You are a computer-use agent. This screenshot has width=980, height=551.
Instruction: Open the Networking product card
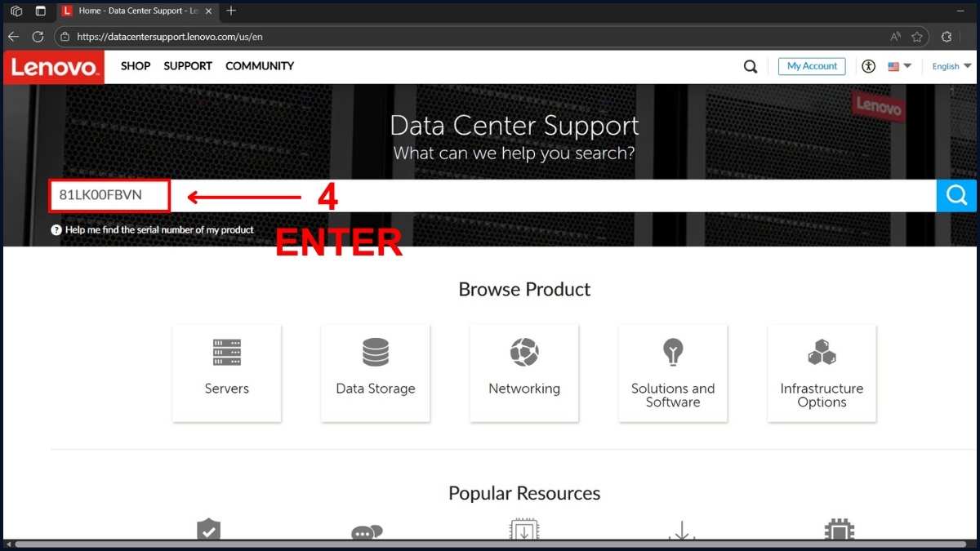524,373
